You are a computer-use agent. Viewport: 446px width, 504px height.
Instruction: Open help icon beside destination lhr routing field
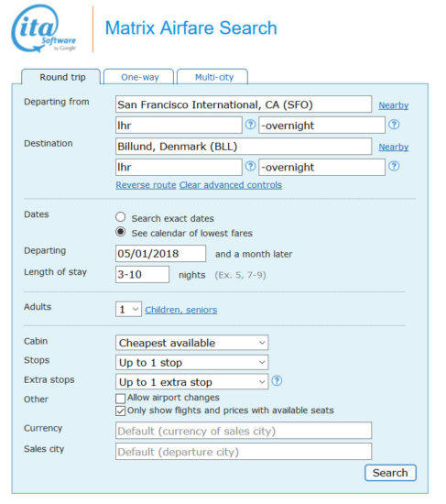250,166
